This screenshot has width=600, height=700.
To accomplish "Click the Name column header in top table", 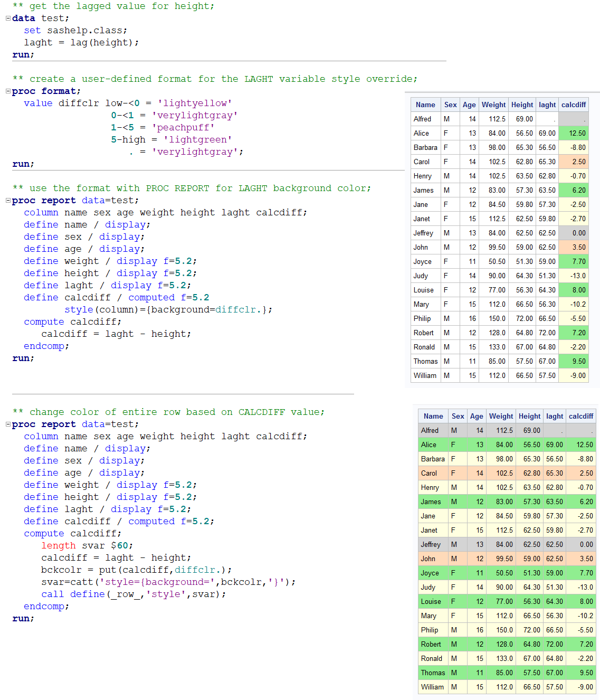I will click(425, 105).
